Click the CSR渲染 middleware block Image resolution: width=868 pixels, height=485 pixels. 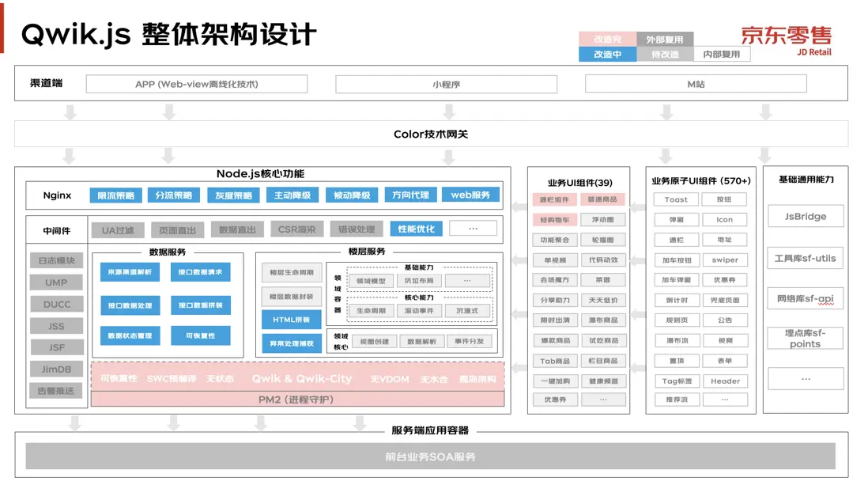296,229
